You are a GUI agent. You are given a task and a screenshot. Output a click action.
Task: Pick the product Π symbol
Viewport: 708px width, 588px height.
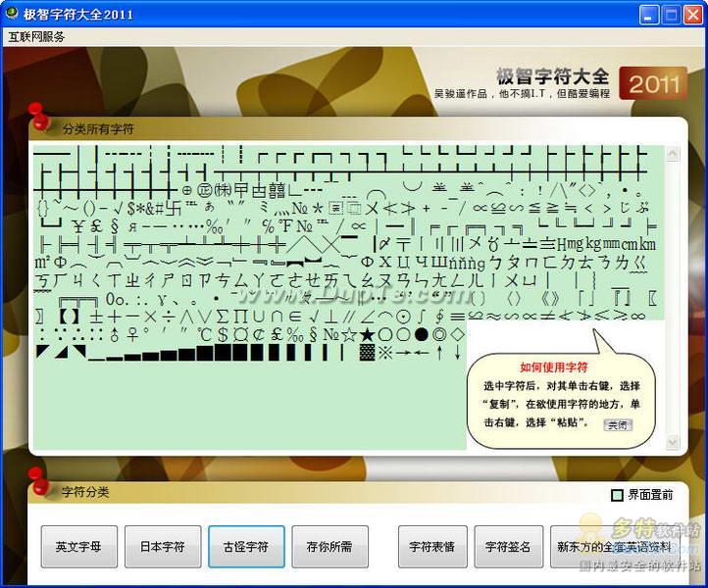click(241, 317)
